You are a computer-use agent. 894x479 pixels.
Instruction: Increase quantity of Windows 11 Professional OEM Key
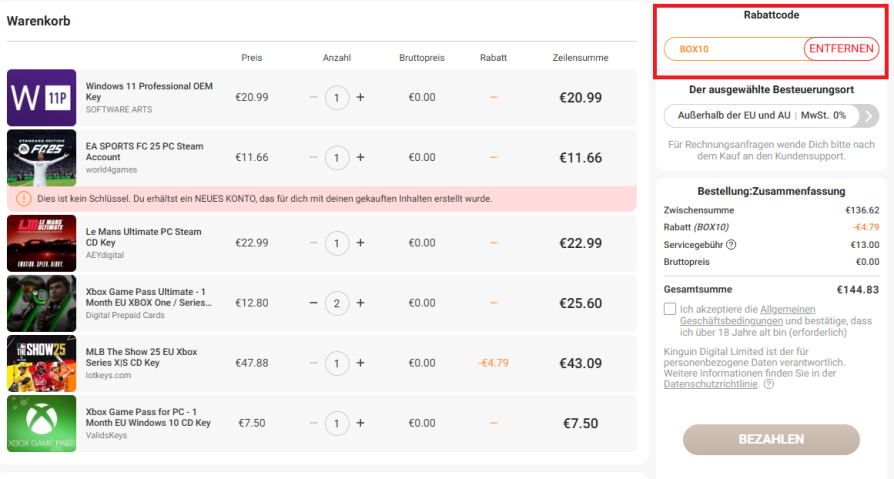360,98
